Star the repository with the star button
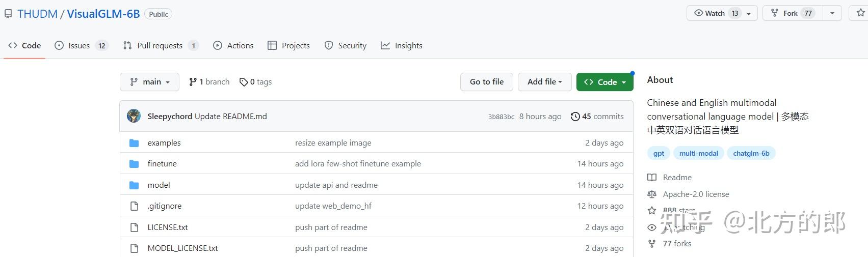868x257 pixels. (860, 13)
